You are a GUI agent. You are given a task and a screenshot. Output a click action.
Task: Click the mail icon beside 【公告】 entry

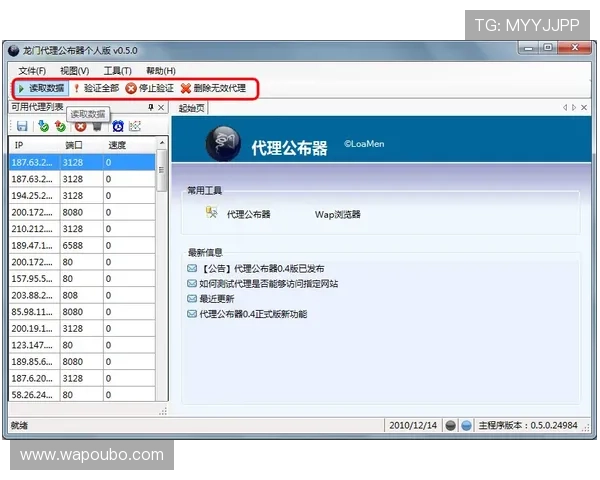192,268
